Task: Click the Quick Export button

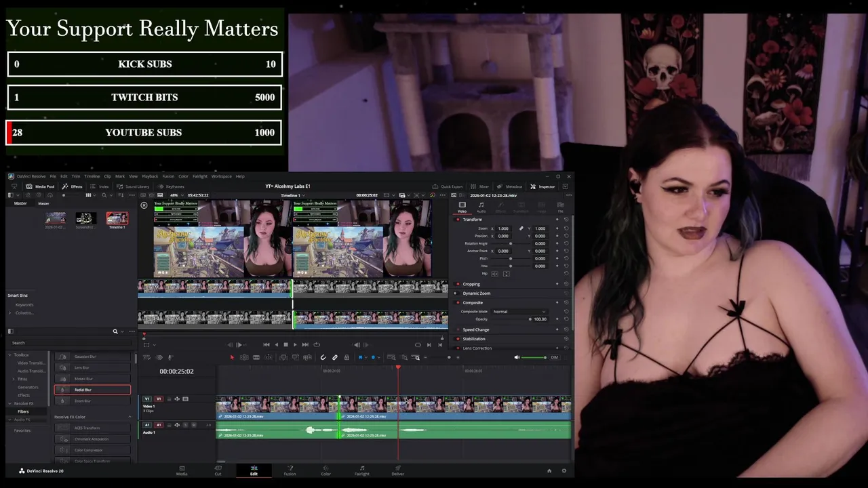Action: [x=448, y=186]
